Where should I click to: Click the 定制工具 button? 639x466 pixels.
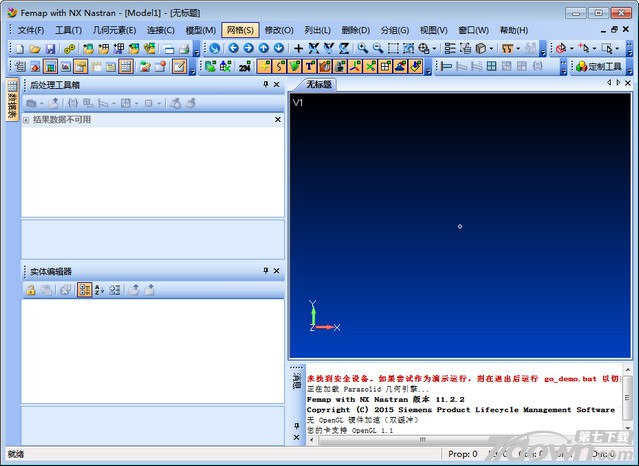pos(599,67)
